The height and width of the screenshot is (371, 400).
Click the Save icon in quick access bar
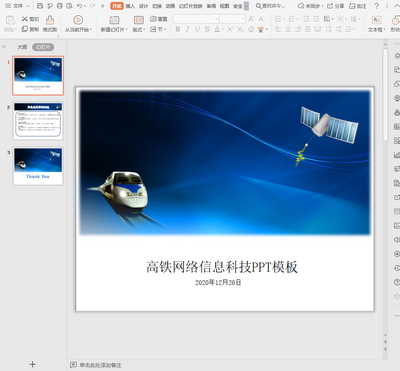pos(40,6)
